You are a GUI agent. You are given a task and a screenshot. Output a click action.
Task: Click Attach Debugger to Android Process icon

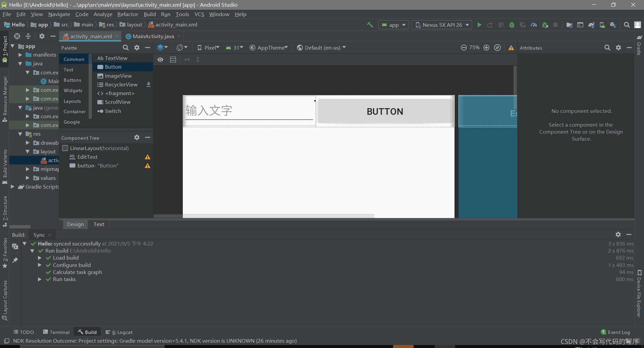pyautogui.click(x=545, y=25)
